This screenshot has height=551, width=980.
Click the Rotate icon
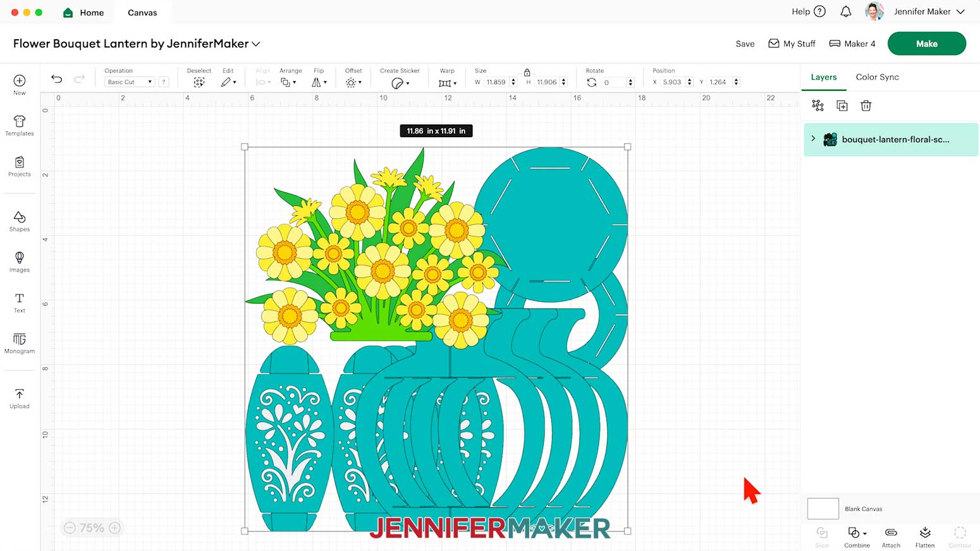tap(592, 82)
